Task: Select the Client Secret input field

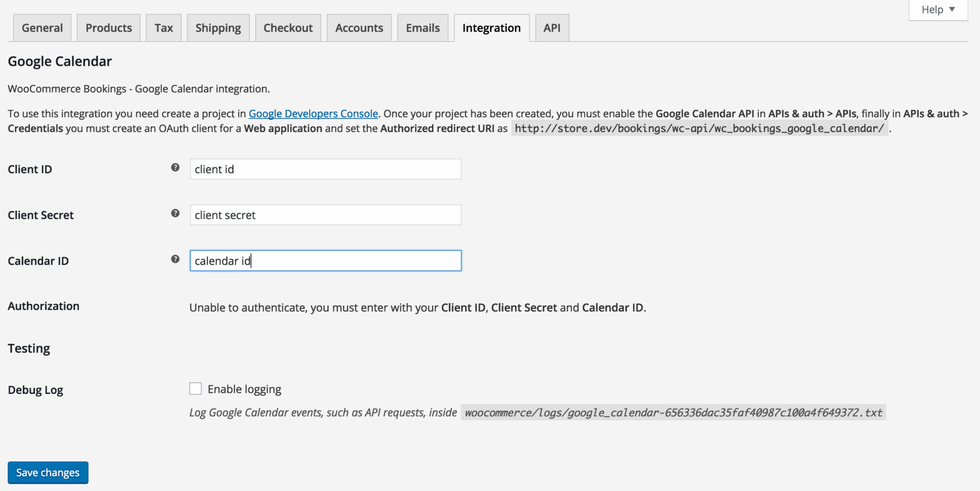Action: point(325,215)
